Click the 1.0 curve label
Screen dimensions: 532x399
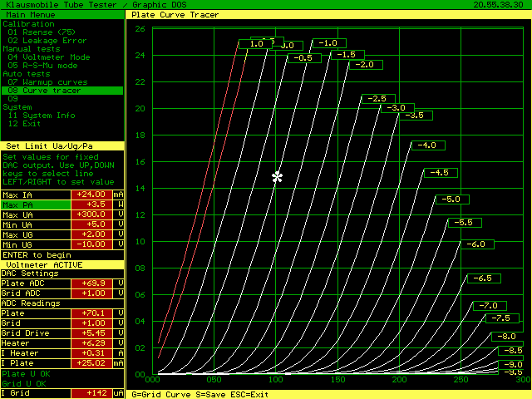[x=256, y=44]
